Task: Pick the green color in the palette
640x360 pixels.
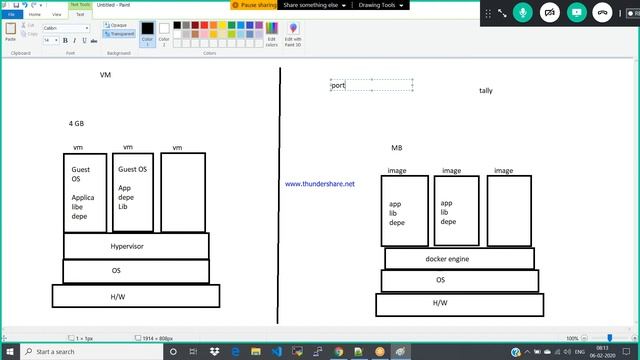Action: [231, 25]
